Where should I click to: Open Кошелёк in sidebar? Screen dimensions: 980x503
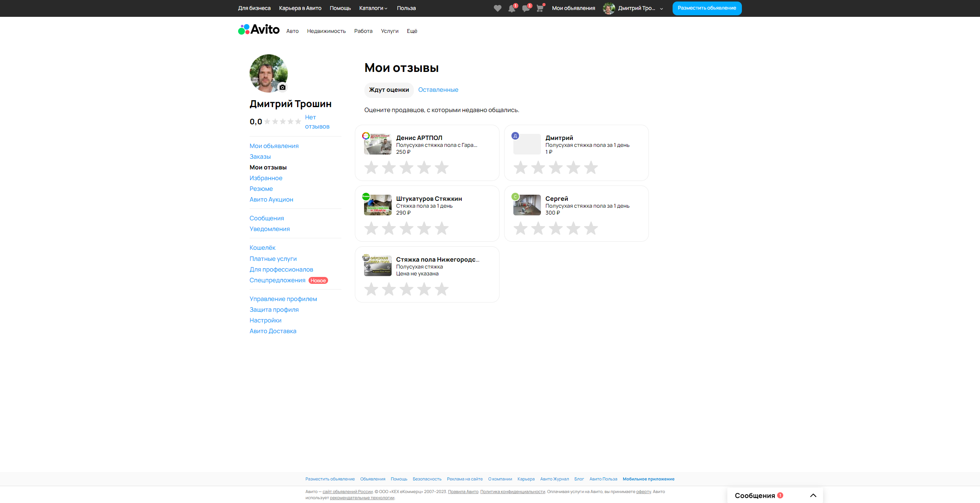point(263,248)
